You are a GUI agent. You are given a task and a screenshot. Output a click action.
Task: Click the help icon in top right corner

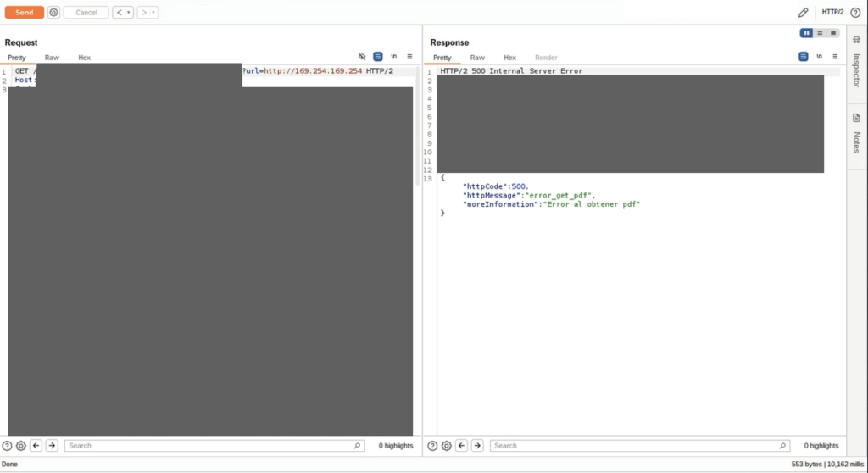[x=854, y=13]
